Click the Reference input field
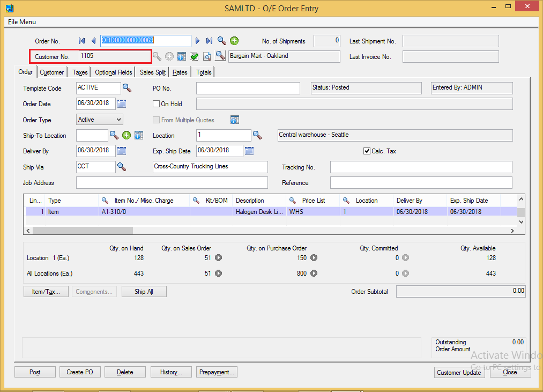This screenshot has height=392, width=543. [x=421, y=183]
